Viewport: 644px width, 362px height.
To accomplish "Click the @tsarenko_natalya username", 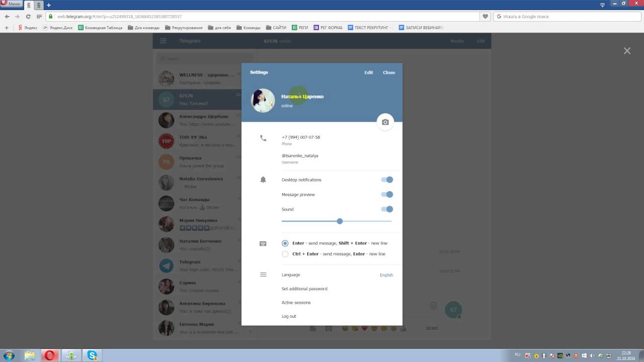I will [x=300, y=156].
